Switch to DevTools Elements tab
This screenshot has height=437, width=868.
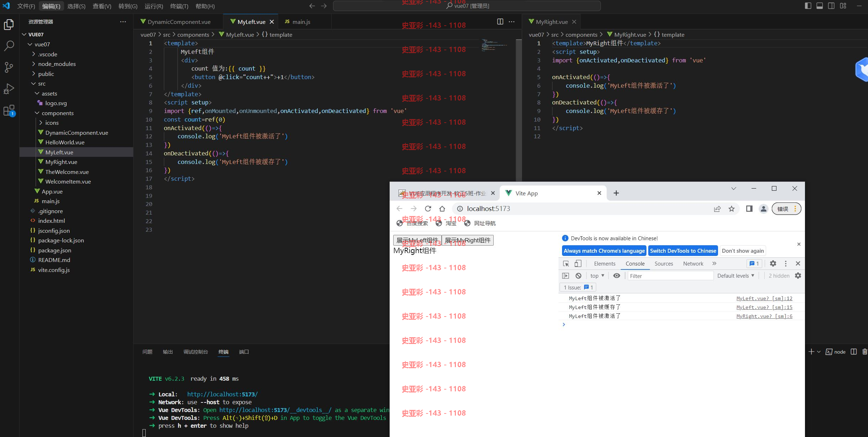pyautogui.click(x=604, y=263)
